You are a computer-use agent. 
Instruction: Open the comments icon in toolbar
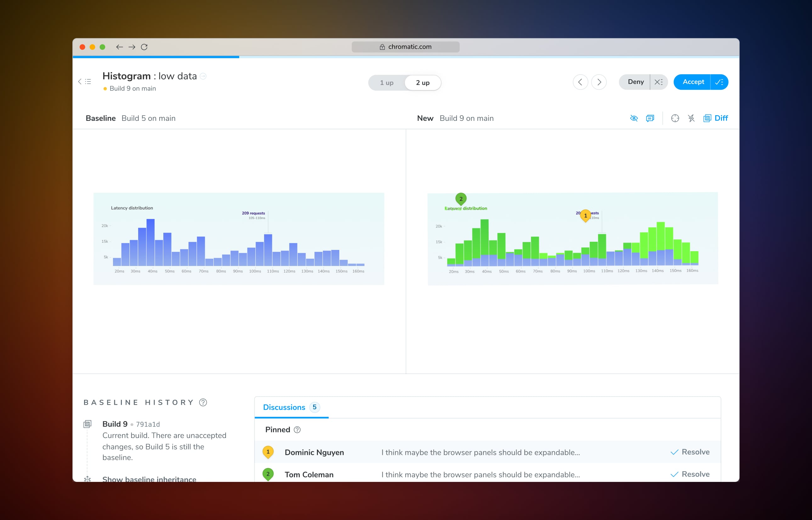pos(650,118)
